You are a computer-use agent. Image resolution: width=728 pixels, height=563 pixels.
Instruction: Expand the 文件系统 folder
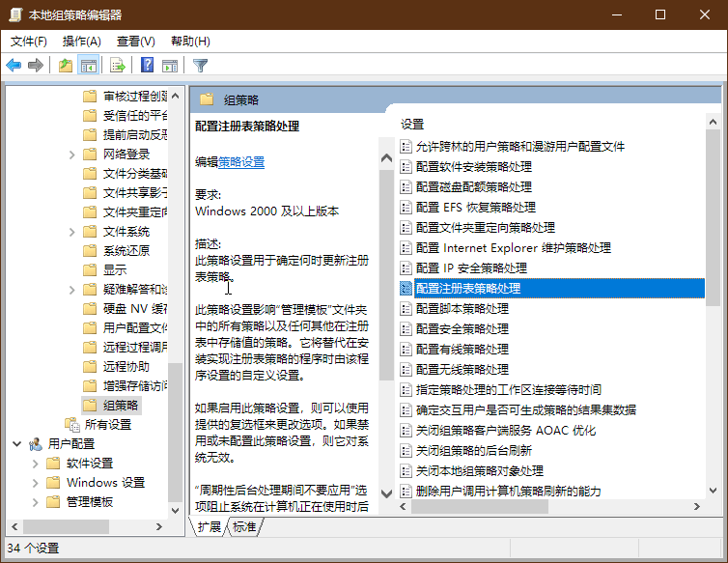point(72,232)
